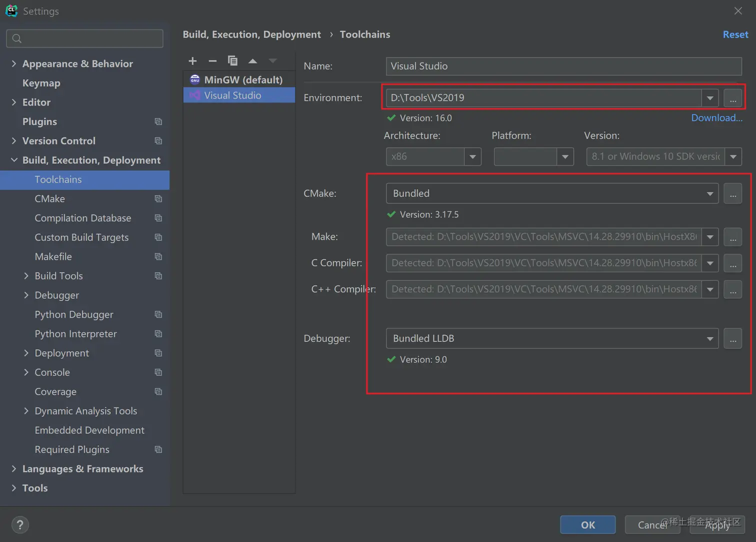The height and width of the screenshot is (542, 756).
Task: Select Keymap settings page
Action: click(x=41, y=83)
